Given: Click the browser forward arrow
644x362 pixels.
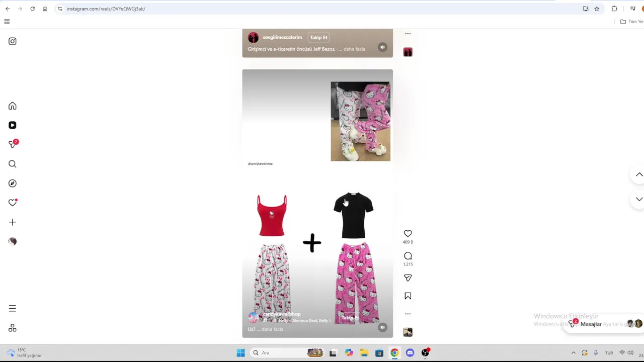Looking at the screenshot, I should click(20, 9).
